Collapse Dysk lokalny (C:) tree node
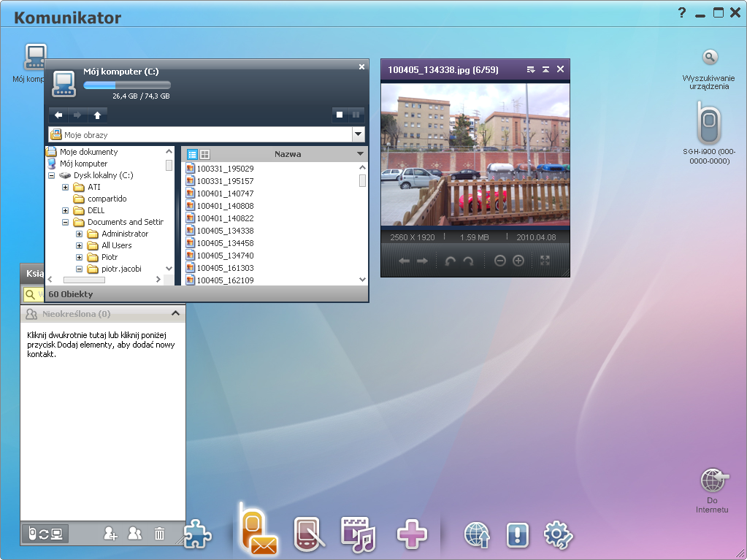The width and height of the screenshot is (747, 560). pos(51,175)
